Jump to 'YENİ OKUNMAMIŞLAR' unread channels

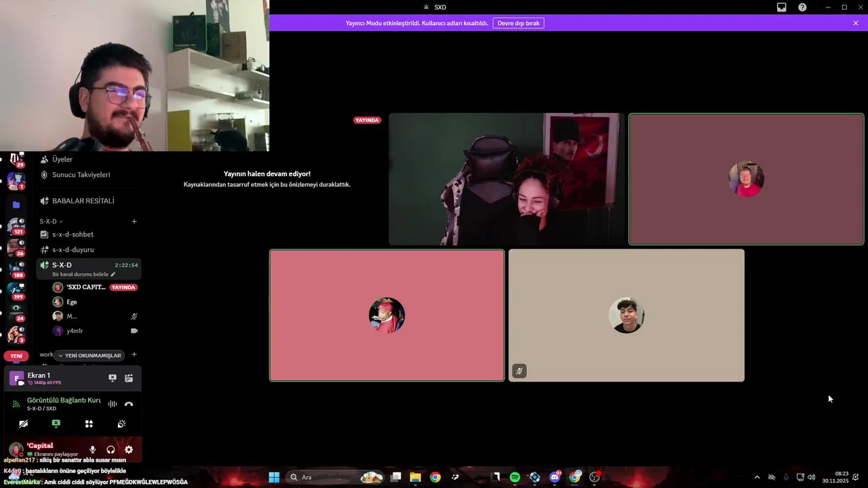coord(89,355)
